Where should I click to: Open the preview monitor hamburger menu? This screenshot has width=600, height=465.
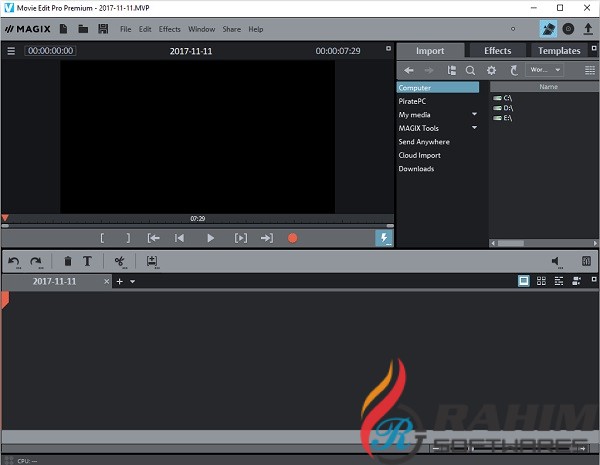(11, 51)
